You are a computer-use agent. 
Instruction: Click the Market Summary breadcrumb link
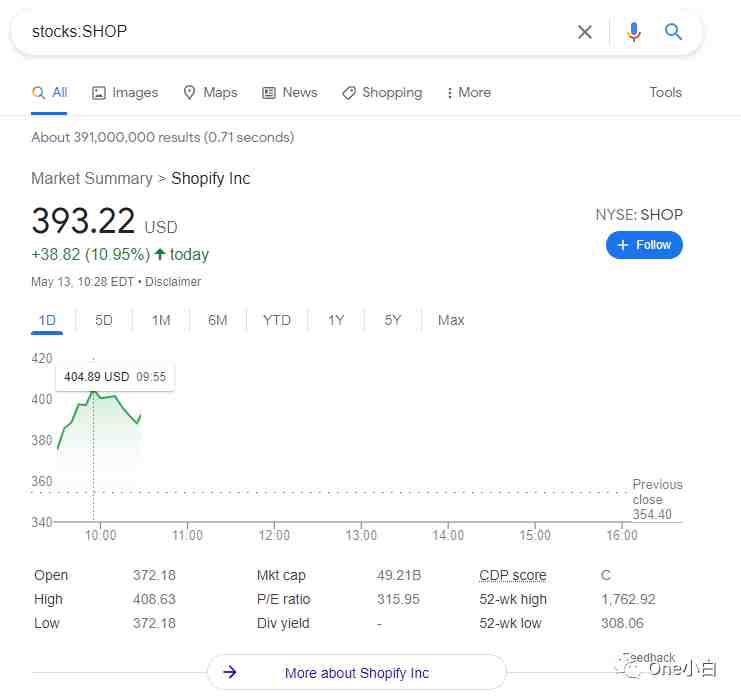click(x=92, y=178)
